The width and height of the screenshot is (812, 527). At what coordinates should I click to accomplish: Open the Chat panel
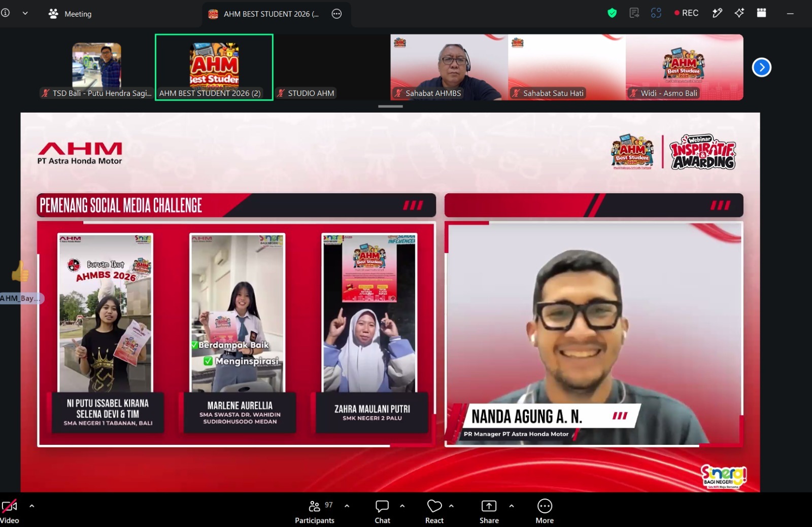(x=382, y=512)
